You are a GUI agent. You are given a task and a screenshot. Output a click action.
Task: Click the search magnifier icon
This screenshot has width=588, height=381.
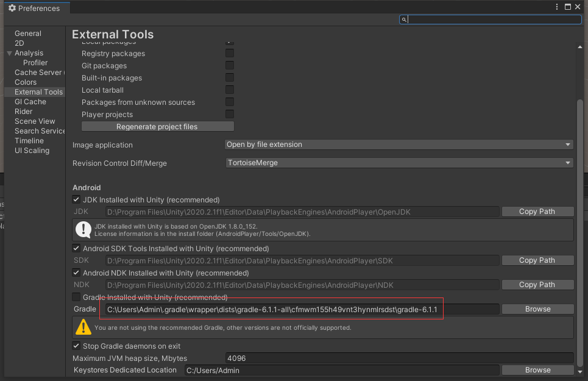pyautogui.click(x=403, y=20)
